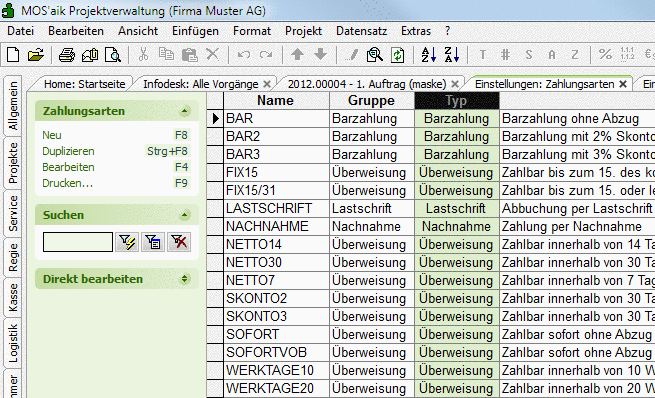Click the percent sign toolbar icon
The width and height of the screenshot is (655, 398).
[x=605, y=54]
